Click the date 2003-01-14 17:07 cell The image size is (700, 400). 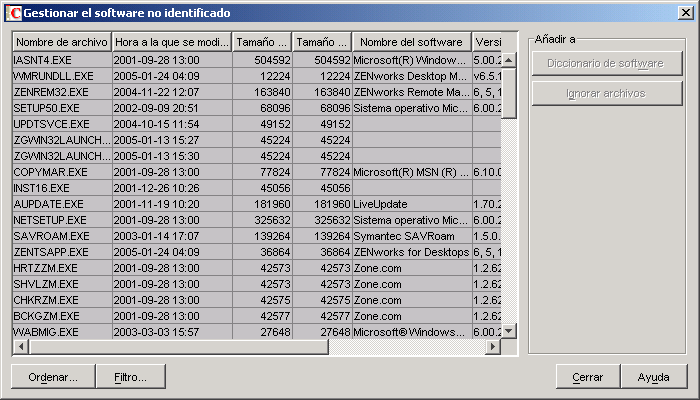coord(172,236)
